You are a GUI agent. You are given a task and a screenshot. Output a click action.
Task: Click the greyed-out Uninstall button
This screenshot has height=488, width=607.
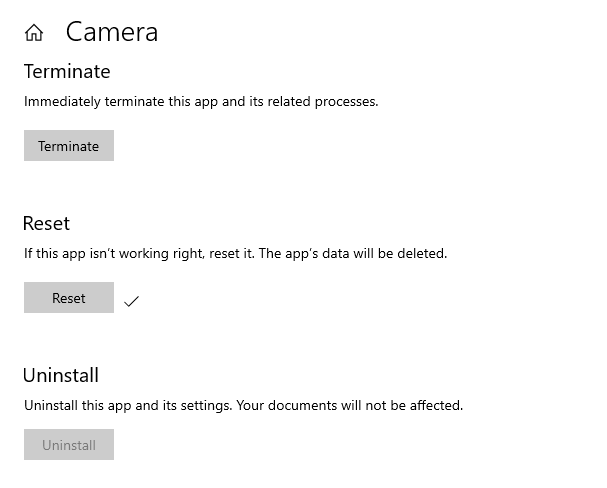tap(69, 445)
